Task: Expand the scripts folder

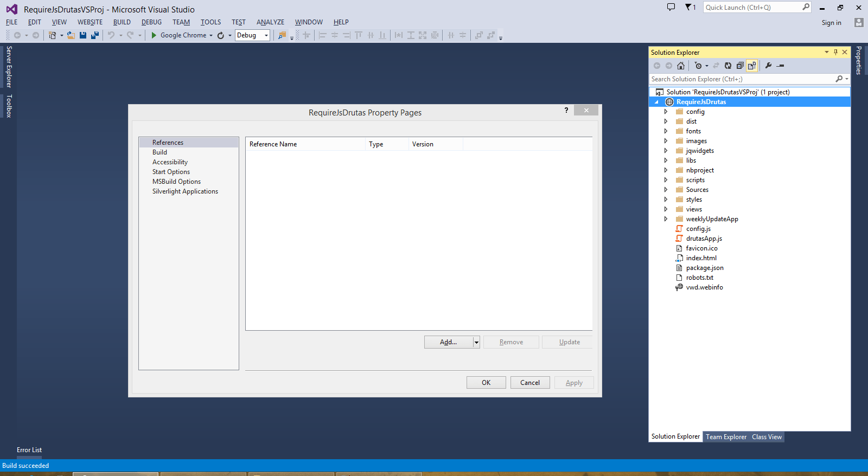Action: tap(666, 180)
